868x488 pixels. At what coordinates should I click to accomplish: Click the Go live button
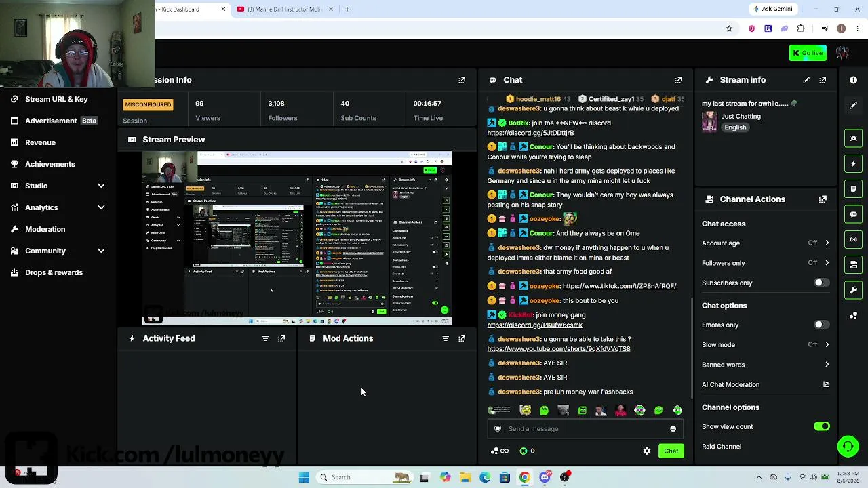tap(807, 53)
